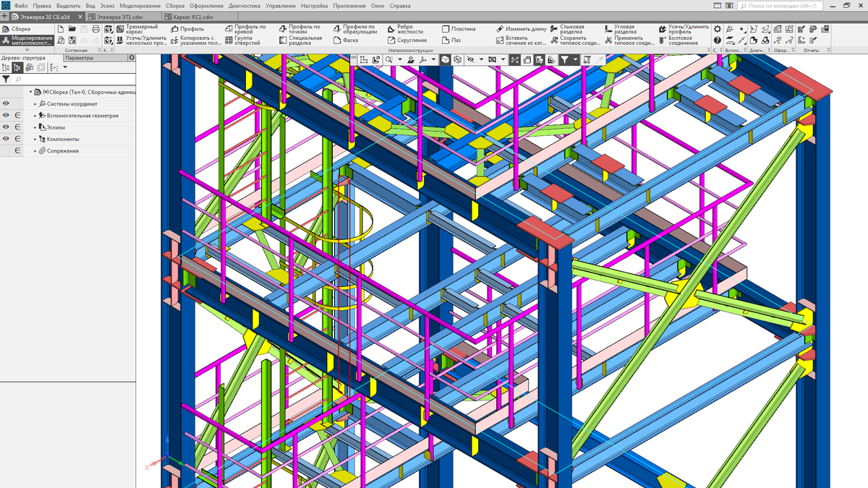Hide Вспомогательная геометрия with eye icon
Image resolution: width=868 pixels, height=488 pixels.
tap(6, 115)
